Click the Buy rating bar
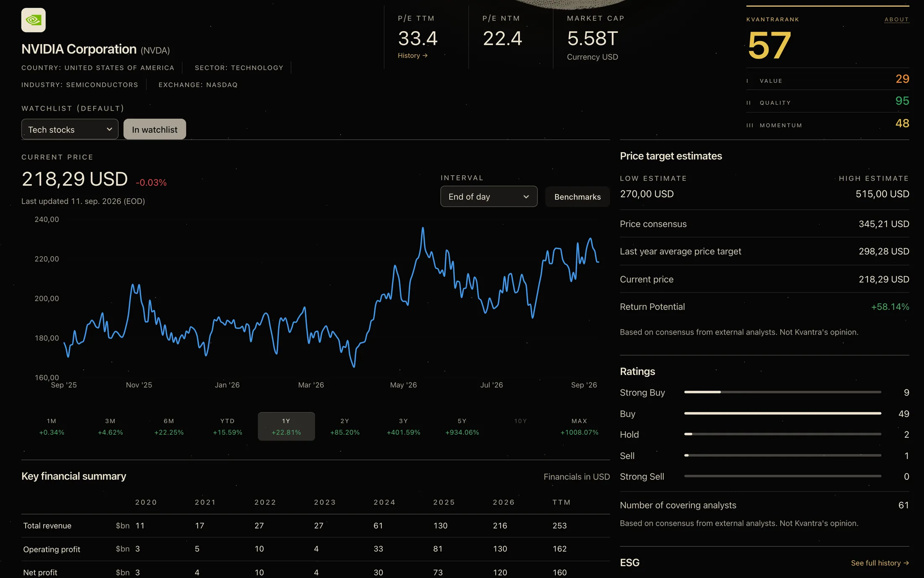 782,413
